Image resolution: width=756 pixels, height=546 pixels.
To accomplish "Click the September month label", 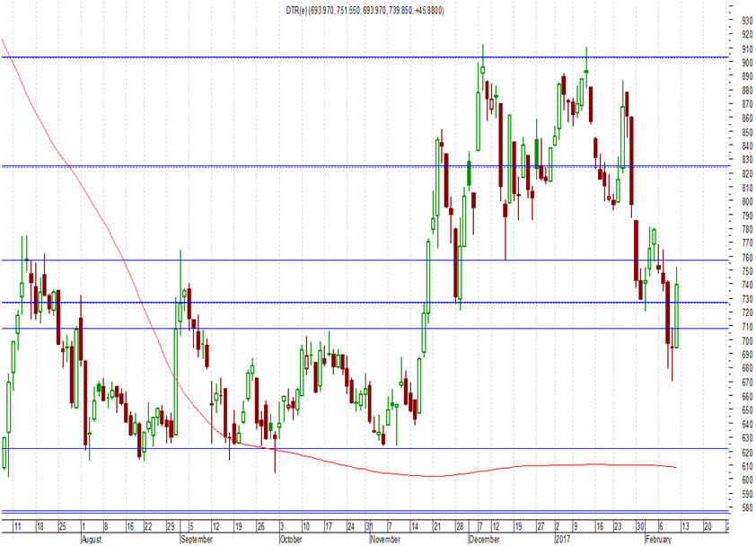I will point(197,539).
